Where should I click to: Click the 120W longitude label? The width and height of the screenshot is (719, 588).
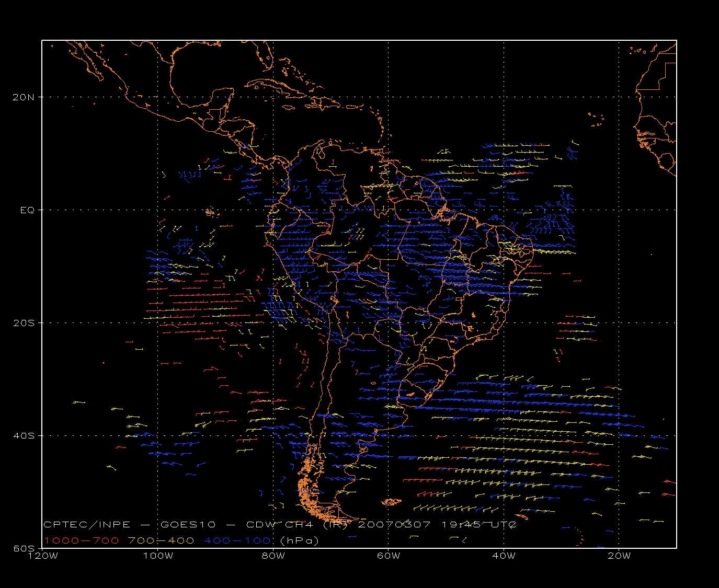pos(42,556)
